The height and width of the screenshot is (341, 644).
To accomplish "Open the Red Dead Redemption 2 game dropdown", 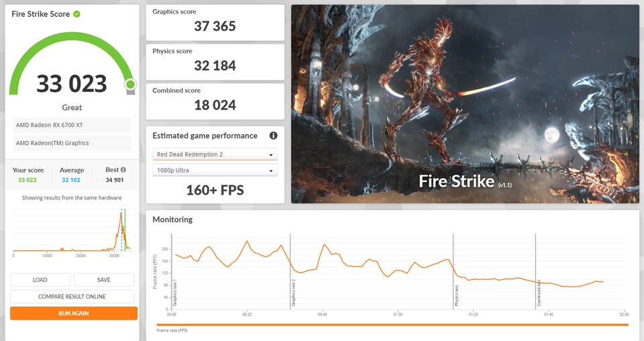I will 215,154.
